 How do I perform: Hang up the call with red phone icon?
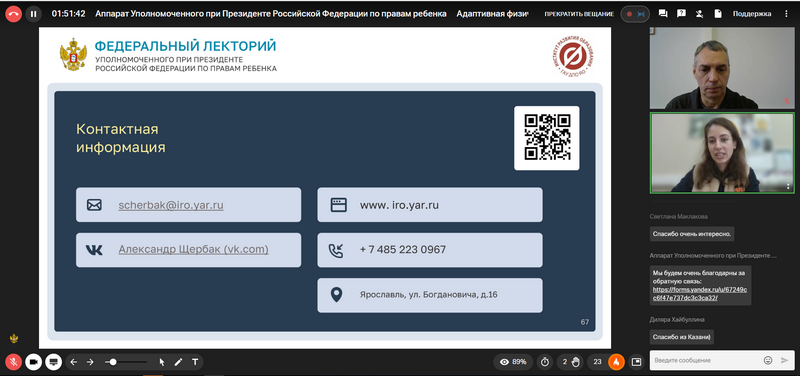point(13,14)
